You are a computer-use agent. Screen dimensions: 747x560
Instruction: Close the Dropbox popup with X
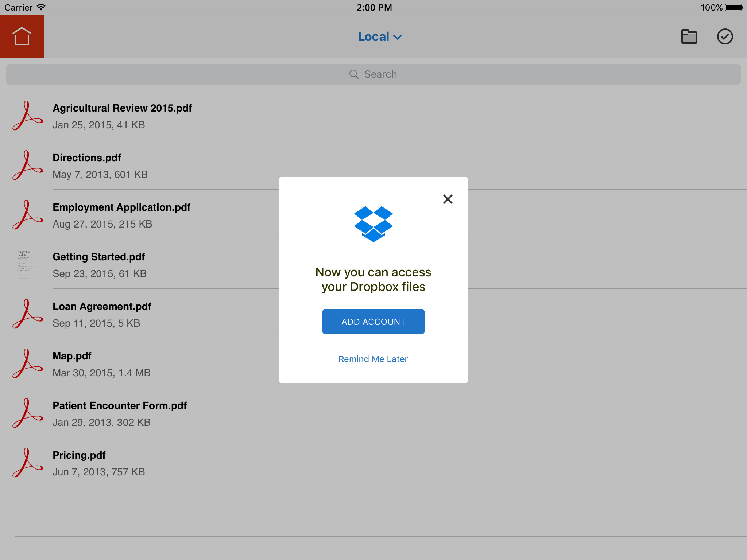[x=448, y=199]
